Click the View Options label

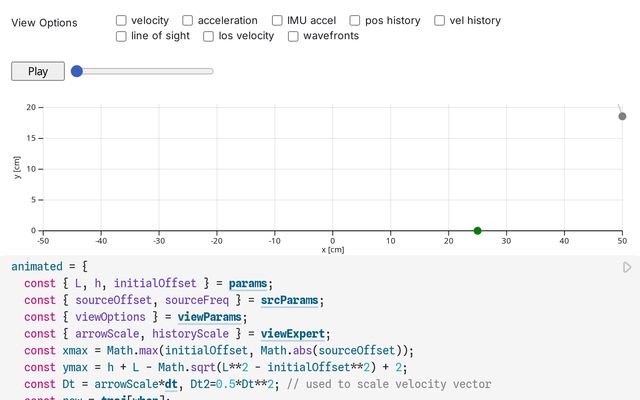click(x=44, y=23)
